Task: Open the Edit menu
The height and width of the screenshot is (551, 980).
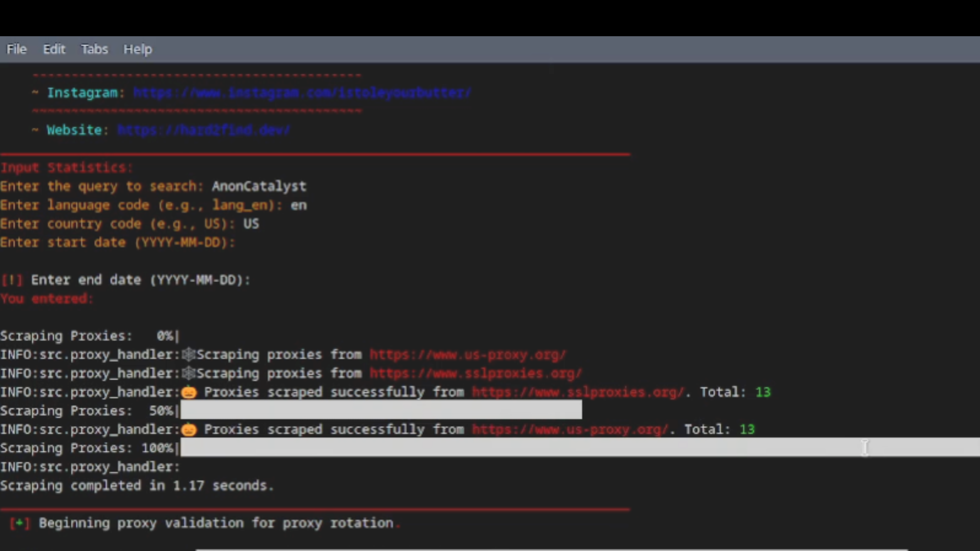Action: click(x=54, y=49)
